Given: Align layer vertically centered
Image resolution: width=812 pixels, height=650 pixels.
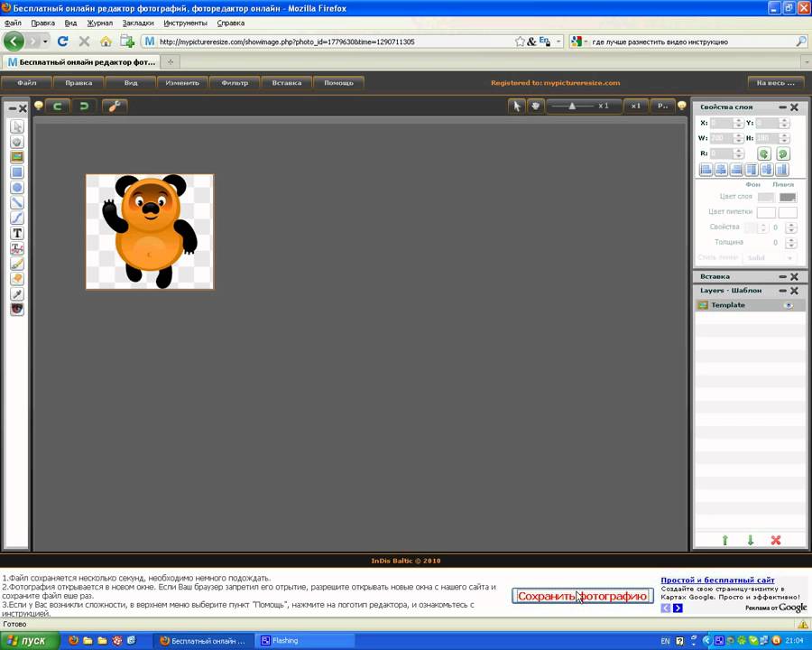Looking at the screenshot, I should click(767, 170).
